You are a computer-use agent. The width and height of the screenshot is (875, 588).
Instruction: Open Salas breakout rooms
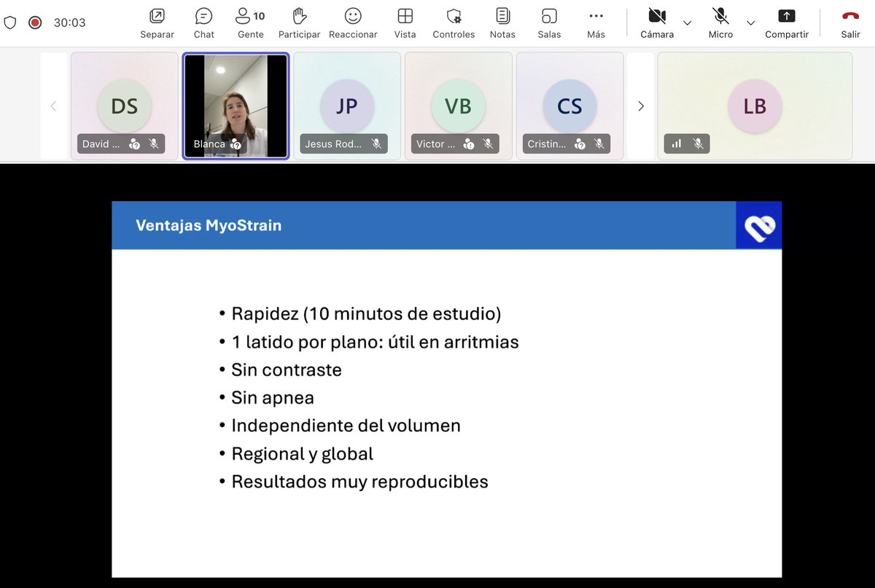(x=549, y=23)
